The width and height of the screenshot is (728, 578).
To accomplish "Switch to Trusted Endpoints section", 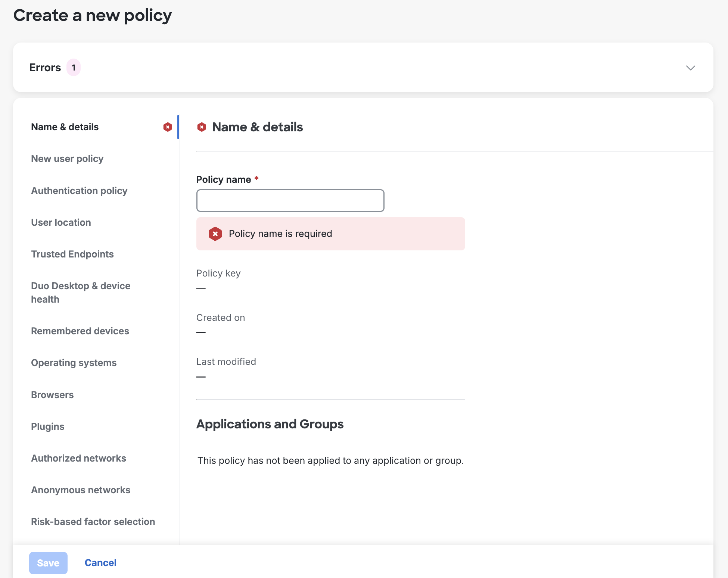I will coord(72,254).
